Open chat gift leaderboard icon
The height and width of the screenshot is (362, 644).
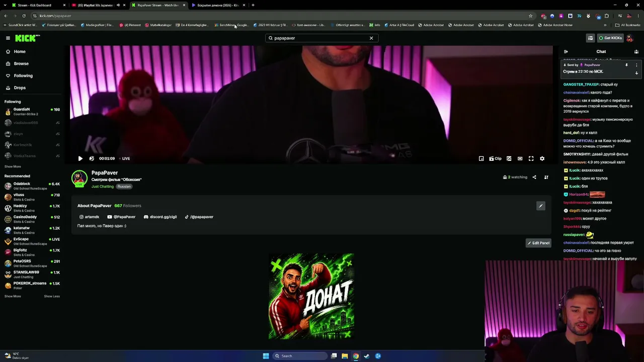[636, 51]
